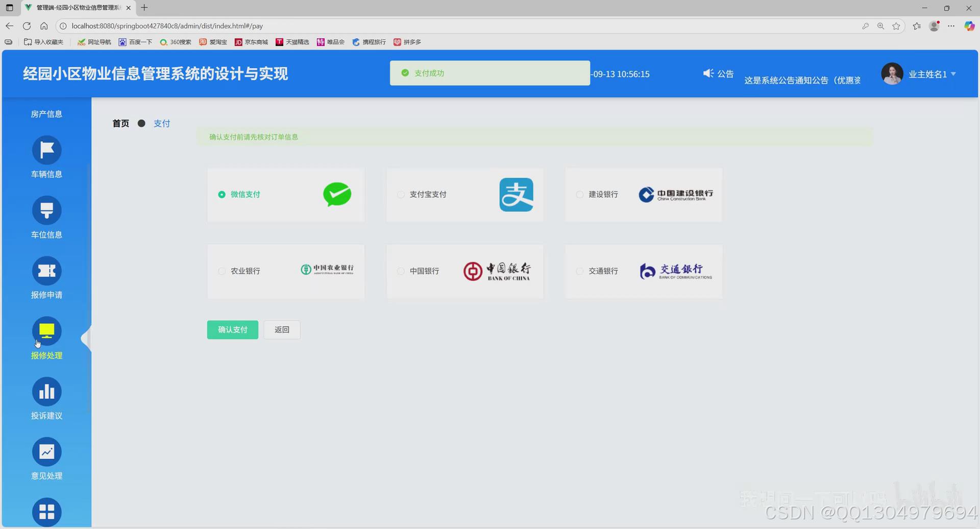The image size is (980, 529).
Task: Click the 公告 speaker icon
Action: pos(708,74)
